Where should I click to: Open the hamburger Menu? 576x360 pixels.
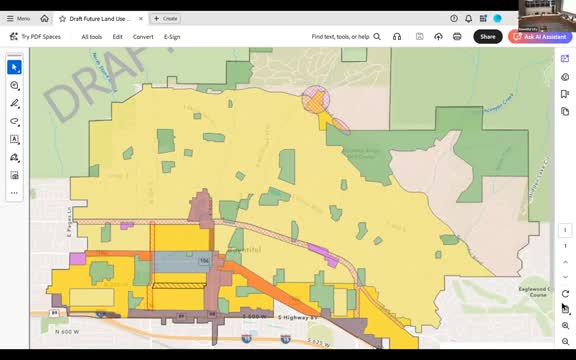[x=18, y=18]
